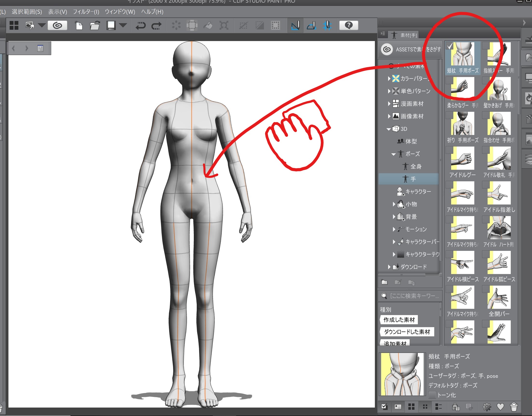Click the Invert selection icon
Viewport: 532px width, 416px height.
click(x=259, y=25)
